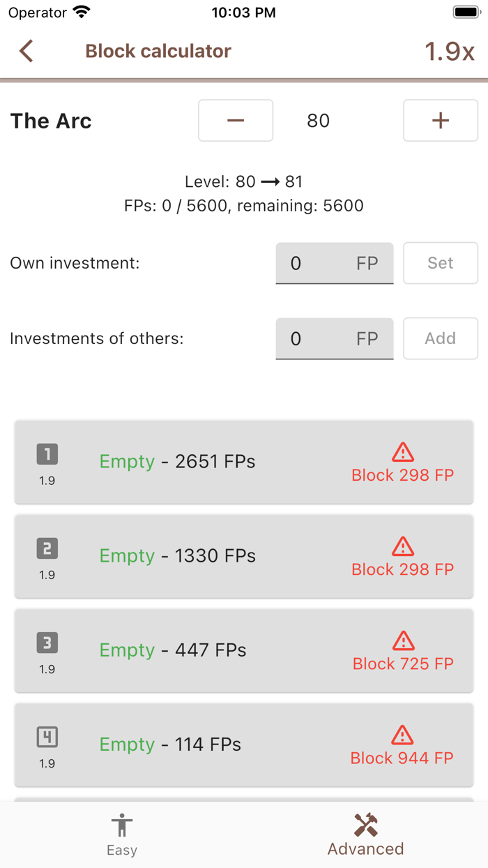488x868 pixels.
Task: Tap the back arrow icon
Action: 26,51
